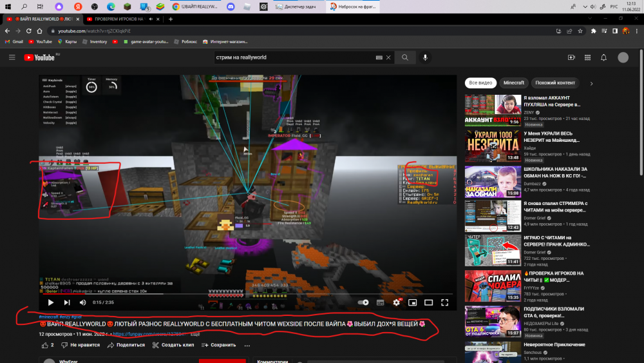Play the video
The width and height of the screenshot is (644, 363).
click(50, 302)
